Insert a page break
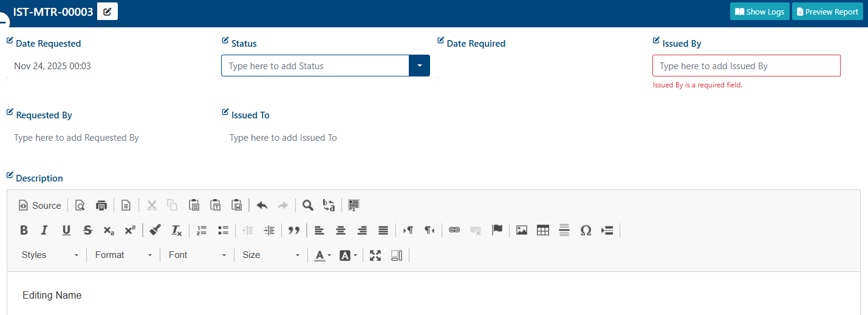 click(x=607, y=231)
